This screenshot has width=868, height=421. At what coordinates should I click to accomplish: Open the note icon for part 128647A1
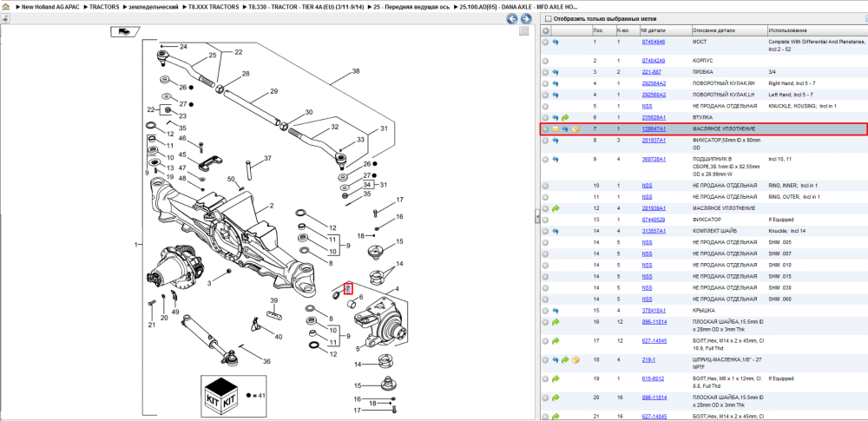point(556,129)
